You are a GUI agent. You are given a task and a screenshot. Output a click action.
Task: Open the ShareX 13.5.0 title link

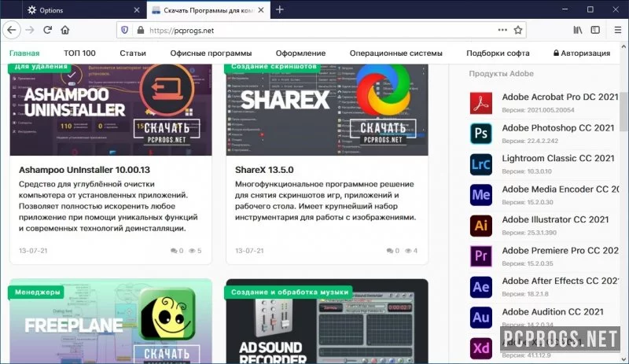coord(264,170)
